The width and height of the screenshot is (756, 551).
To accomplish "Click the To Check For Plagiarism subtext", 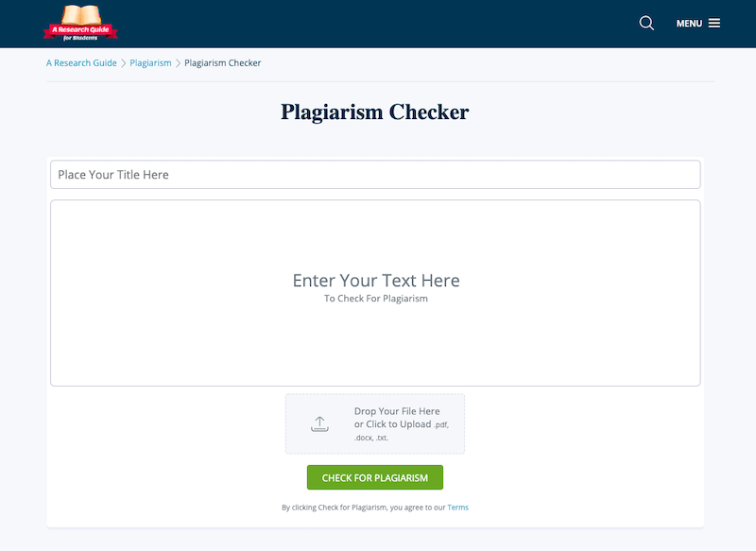I will pyautogui.click(x=375, y=299).
